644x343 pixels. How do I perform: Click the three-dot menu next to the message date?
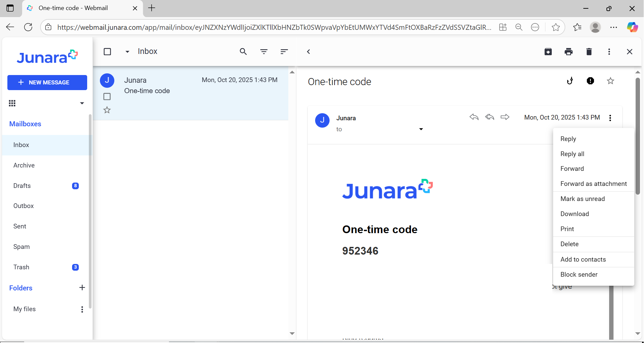point(610,118)
